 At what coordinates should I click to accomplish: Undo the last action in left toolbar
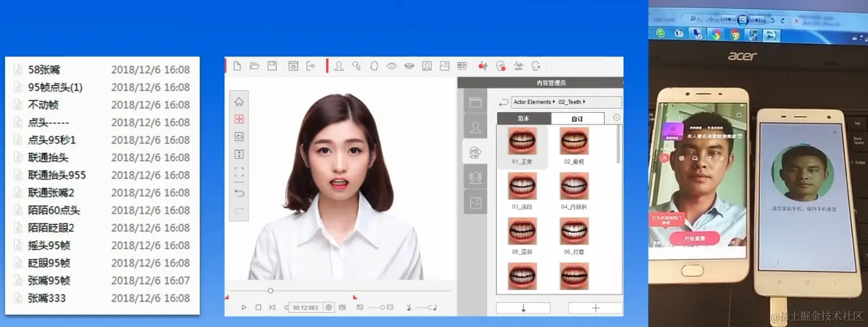coord(239,193)
